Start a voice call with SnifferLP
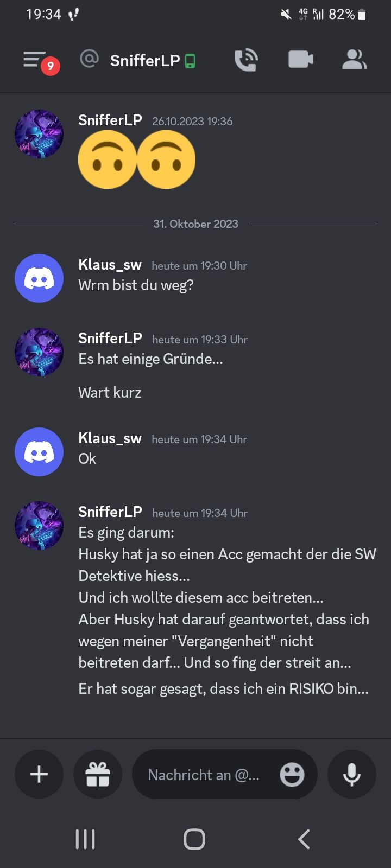 246,60
